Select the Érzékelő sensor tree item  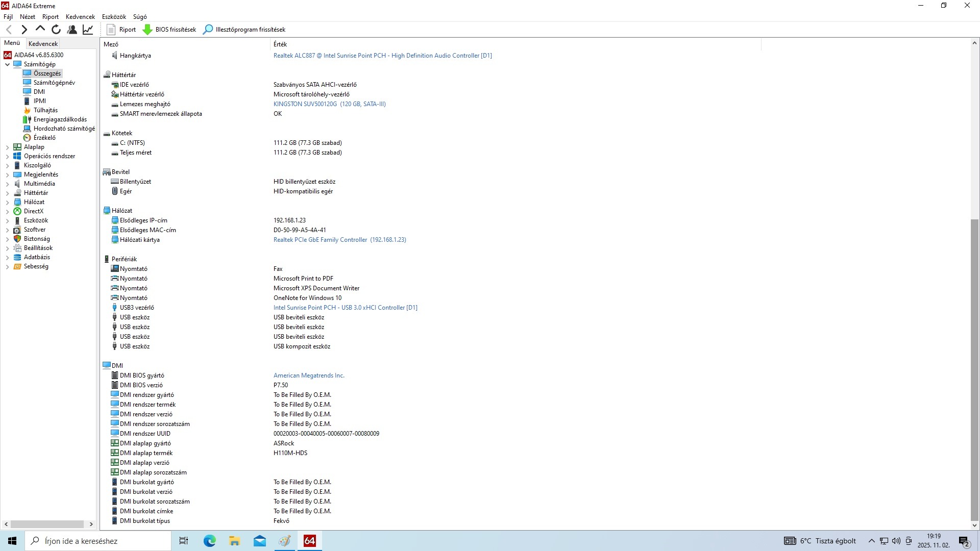pyautogui.click(x=44, y=138)
